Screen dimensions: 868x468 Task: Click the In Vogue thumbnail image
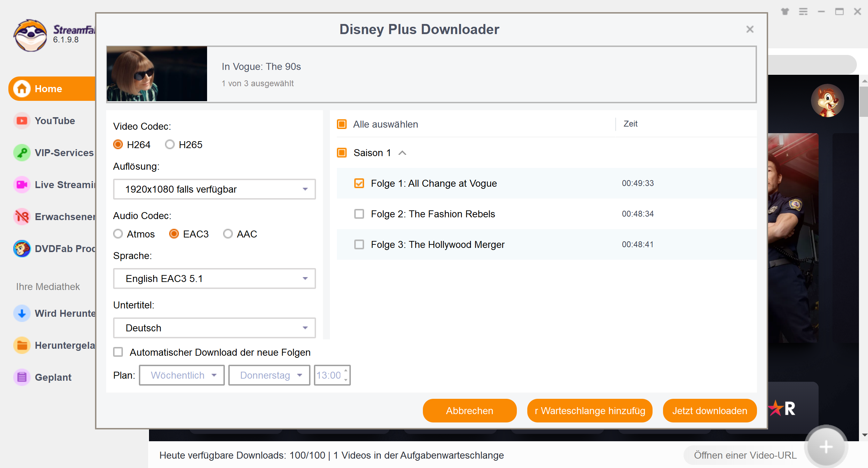click(157, 74)
